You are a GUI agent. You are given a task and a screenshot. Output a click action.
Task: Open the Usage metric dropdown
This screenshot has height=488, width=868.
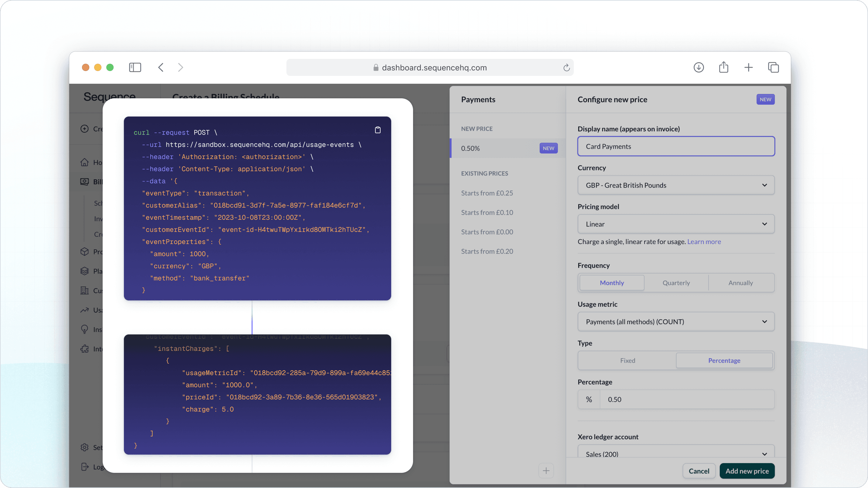(676, 322)
